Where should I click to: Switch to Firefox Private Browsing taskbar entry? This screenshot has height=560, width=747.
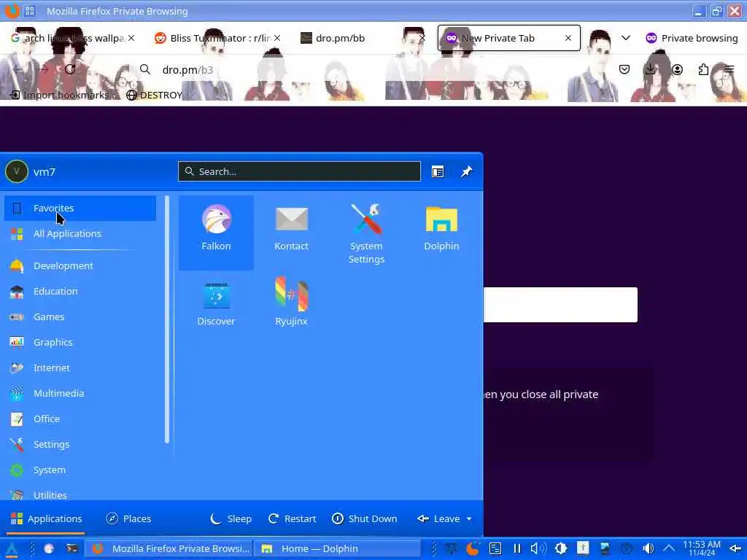[x=169, y=548]
